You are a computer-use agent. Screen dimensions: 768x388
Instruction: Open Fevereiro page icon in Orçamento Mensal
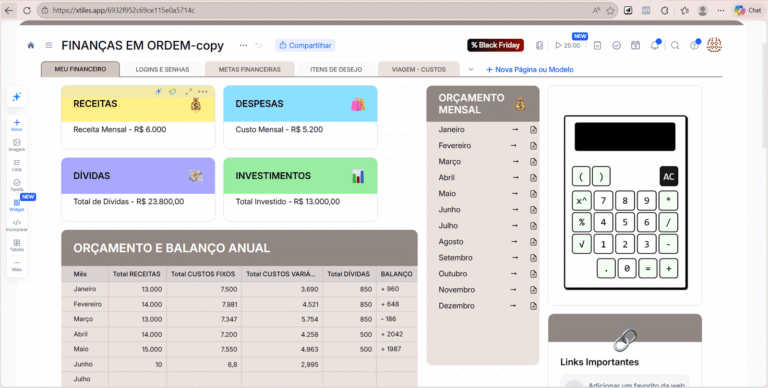(x=533, y=146)
